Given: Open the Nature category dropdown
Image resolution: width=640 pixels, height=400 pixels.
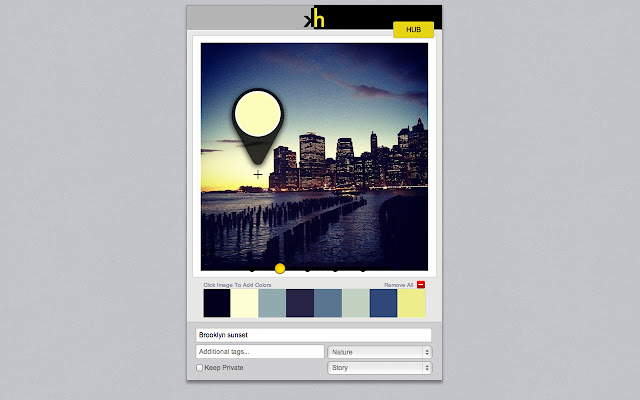Looking at the screenshot, I should (380, 352).
